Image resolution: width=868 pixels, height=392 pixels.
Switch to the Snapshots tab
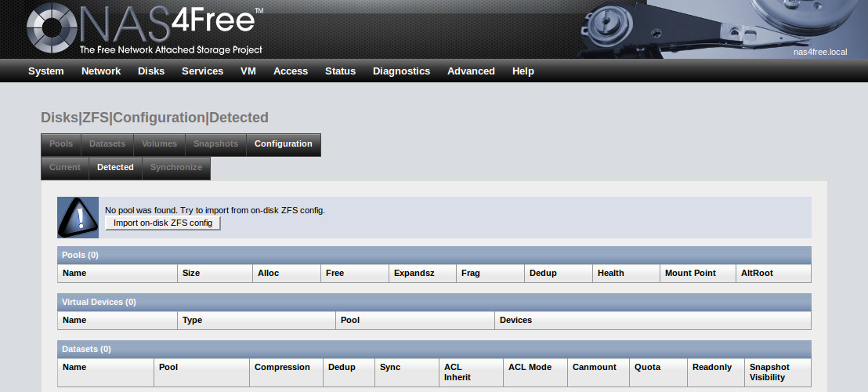tap(215, 144)
